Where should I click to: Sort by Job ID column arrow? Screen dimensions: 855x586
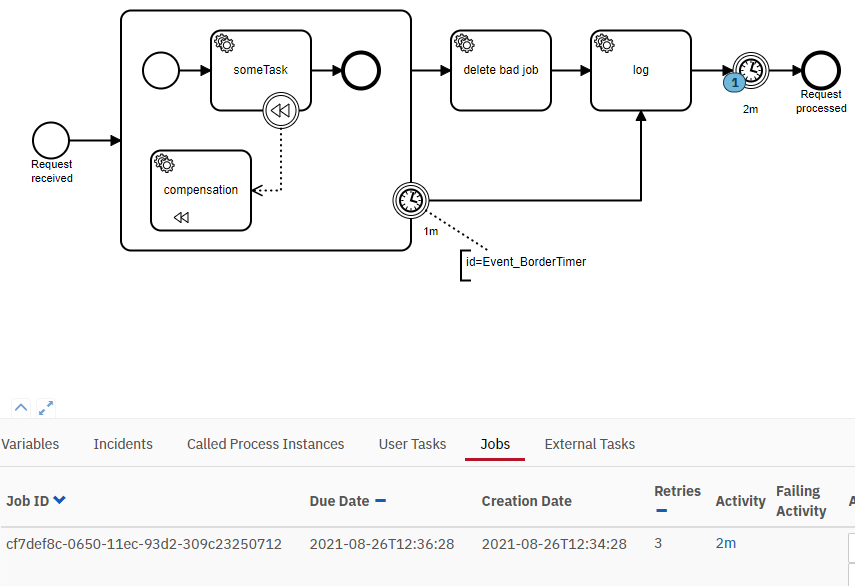tap(60, 501)
